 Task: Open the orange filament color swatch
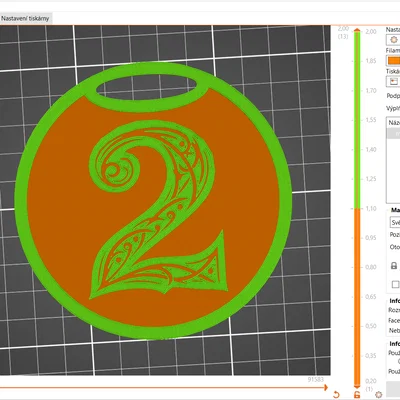coord(394,61)
